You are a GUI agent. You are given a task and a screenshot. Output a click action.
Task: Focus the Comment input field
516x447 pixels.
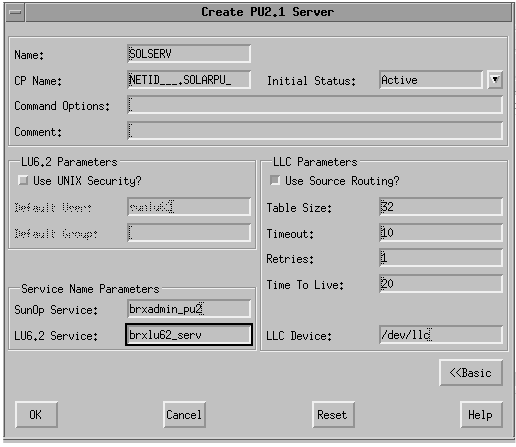tap(315, 131)
